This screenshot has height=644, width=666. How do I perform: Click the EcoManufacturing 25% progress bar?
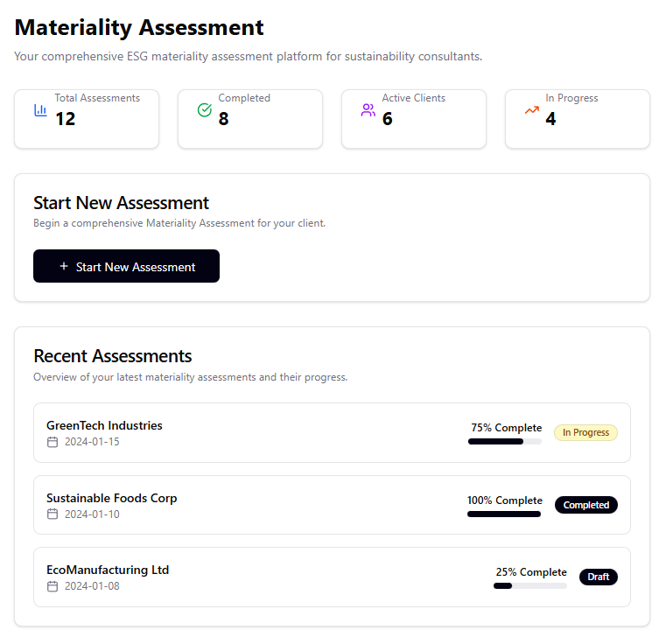tap(530, 585)
